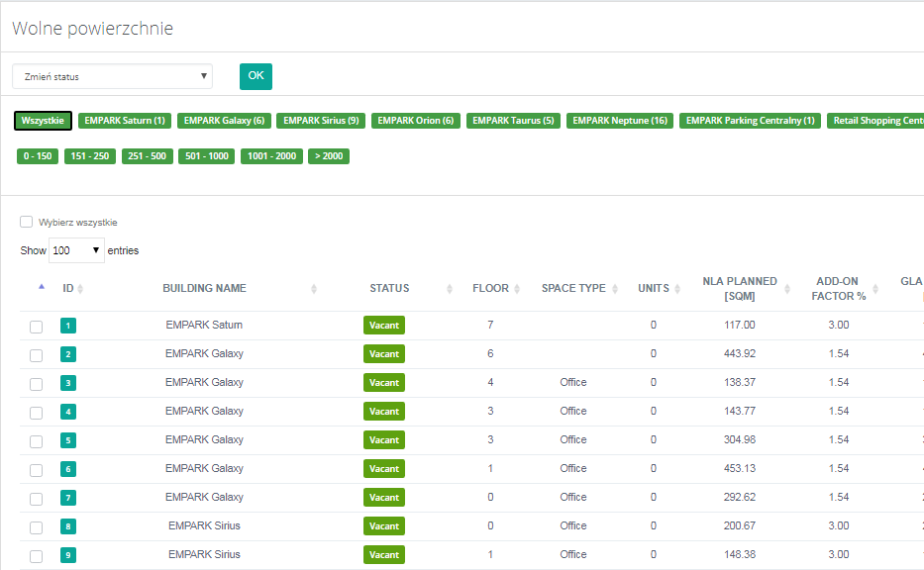Sort table by SPACE TYPE column
This screenshot has height=570, width=924.
pos(573,289)
